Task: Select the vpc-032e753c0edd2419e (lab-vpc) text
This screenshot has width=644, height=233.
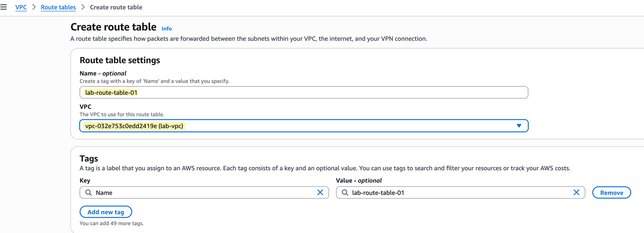Action: 134,126
